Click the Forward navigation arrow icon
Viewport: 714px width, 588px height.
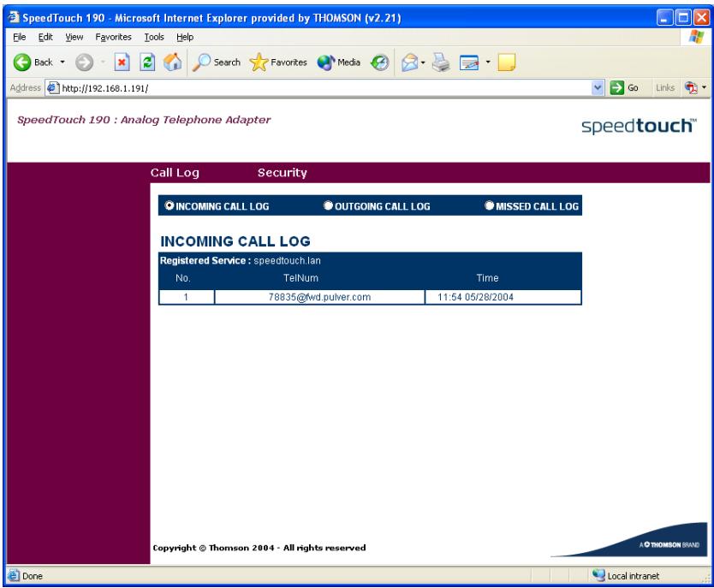84,62
